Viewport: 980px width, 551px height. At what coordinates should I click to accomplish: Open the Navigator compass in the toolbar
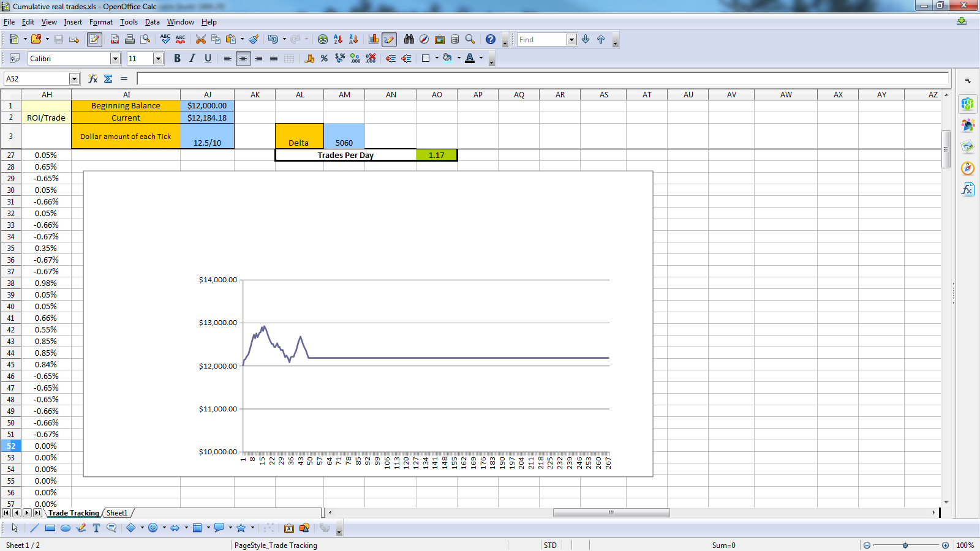coord(424,39)
